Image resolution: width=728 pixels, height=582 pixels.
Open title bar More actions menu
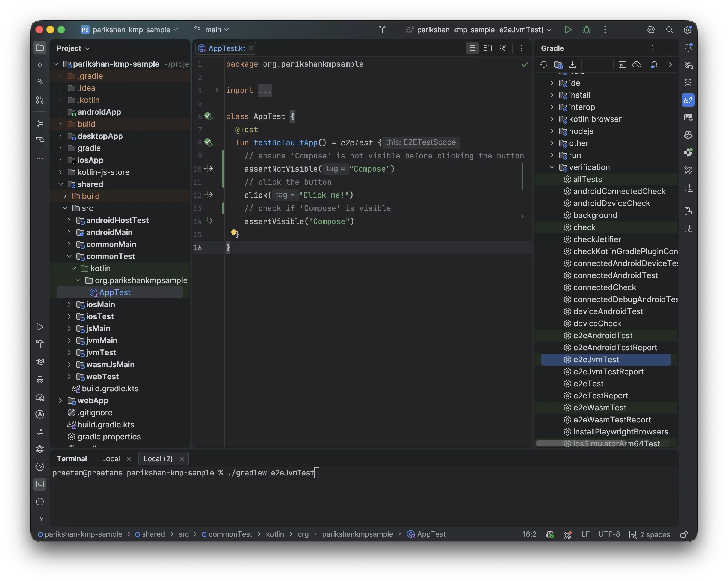point(605,30)
